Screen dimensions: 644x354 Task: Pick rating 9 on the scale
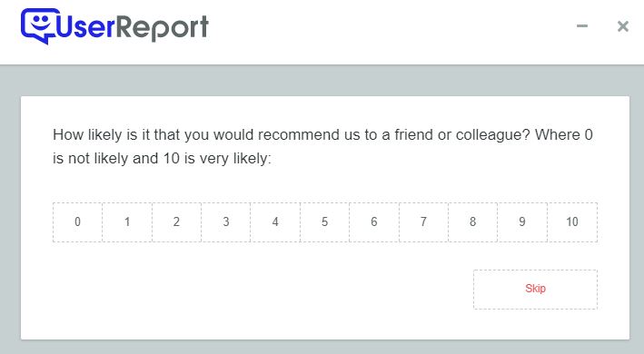click(x=522, y=221)
